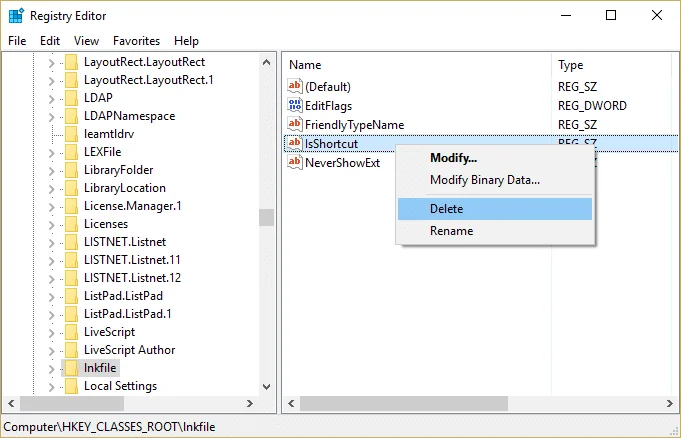Select Rename in the context menu
This screenshot has width=681, height=438.
(x=451, y=231)
